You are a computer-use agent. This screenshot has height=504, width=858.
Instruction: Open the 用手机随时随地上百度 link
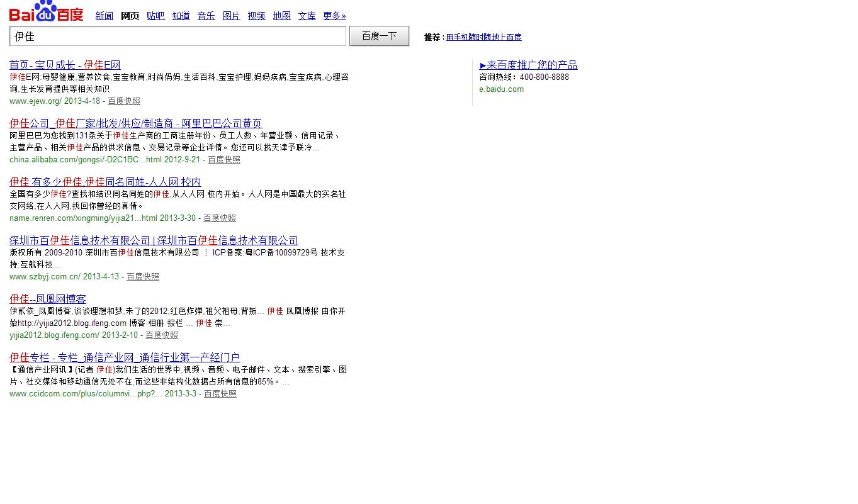484,37
